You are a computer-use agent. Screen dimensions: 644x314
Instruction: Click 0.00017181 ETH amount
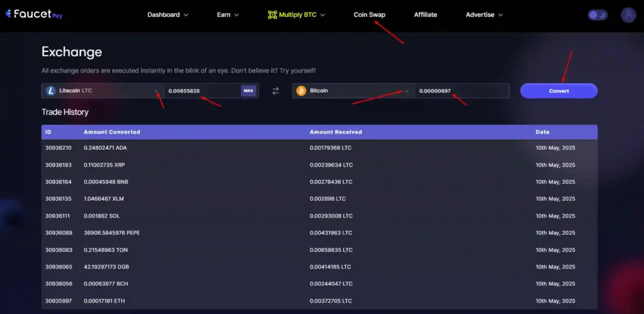(104, 301)
